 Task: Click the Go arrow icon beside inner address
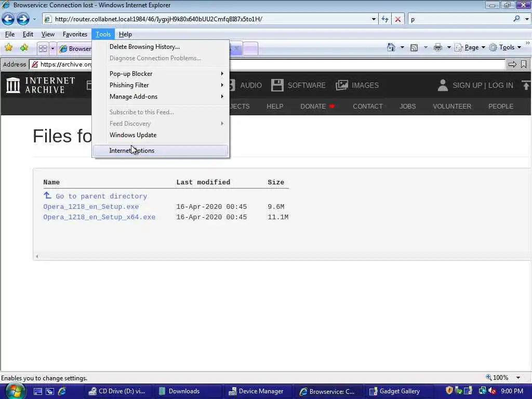(x=512, y=64)
